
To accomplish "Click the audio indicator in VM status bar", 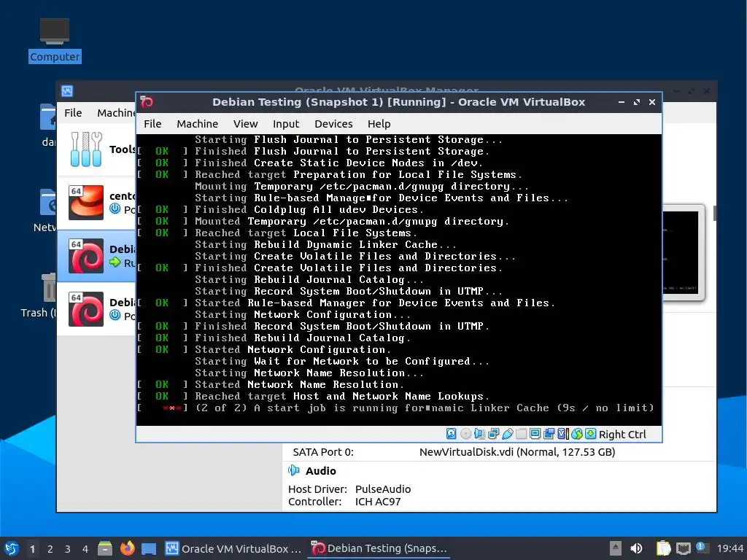I will (480, 434).
